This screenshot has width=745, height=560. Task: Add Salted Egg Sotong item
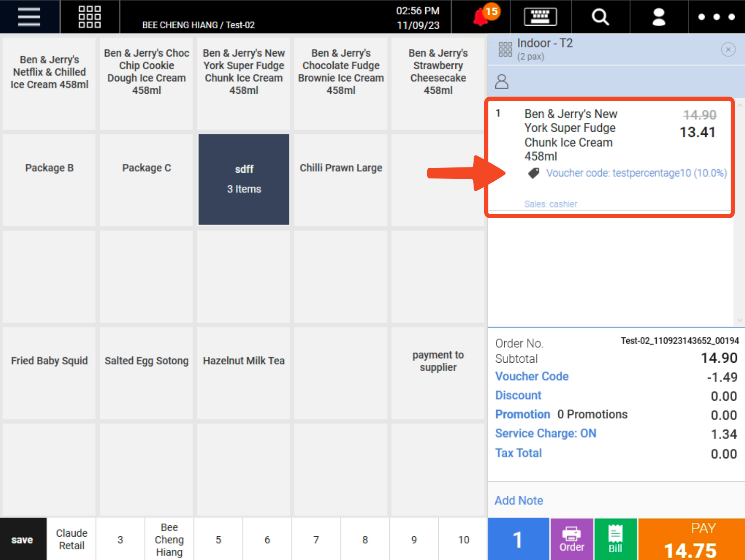(x=147, y=373)
